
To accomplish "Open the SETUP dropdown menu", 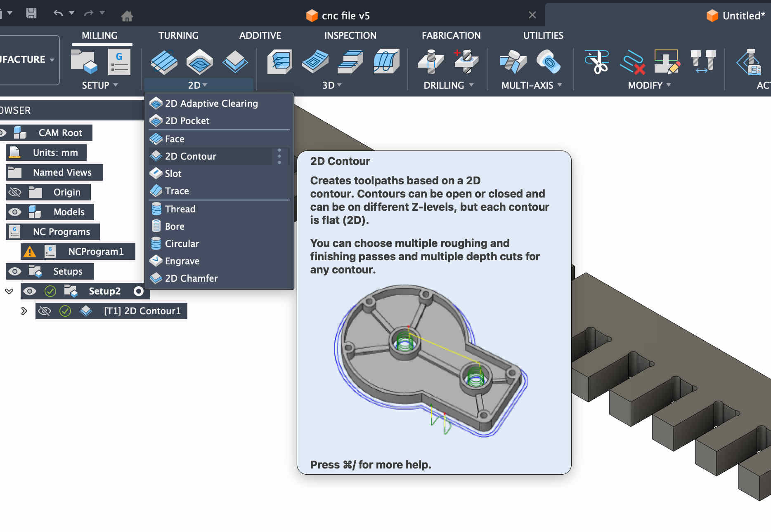I will click(x=100, y=85).
